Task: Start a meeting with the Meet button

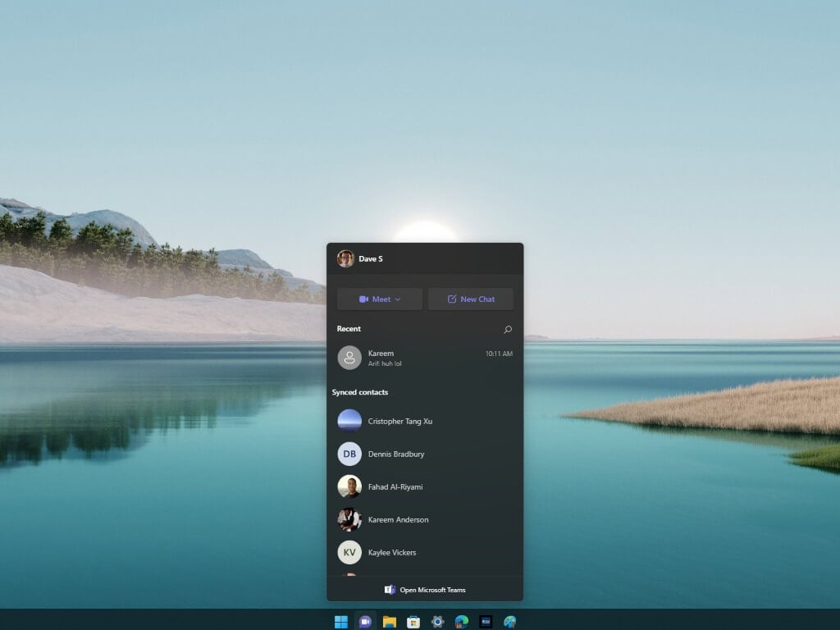Action: (x=379, y=299)
